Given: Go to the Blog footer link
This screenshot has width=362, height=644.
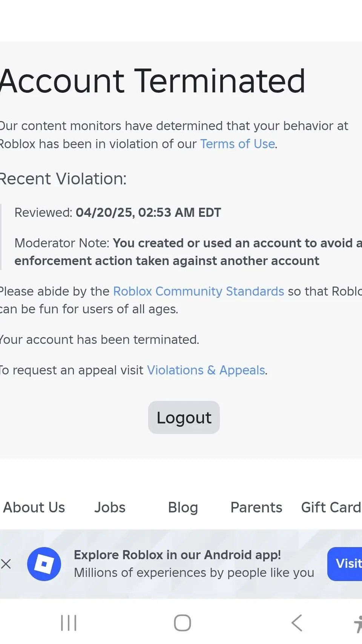Looking at the screenshot, I should pyautogui.click(x=183, y=508).
